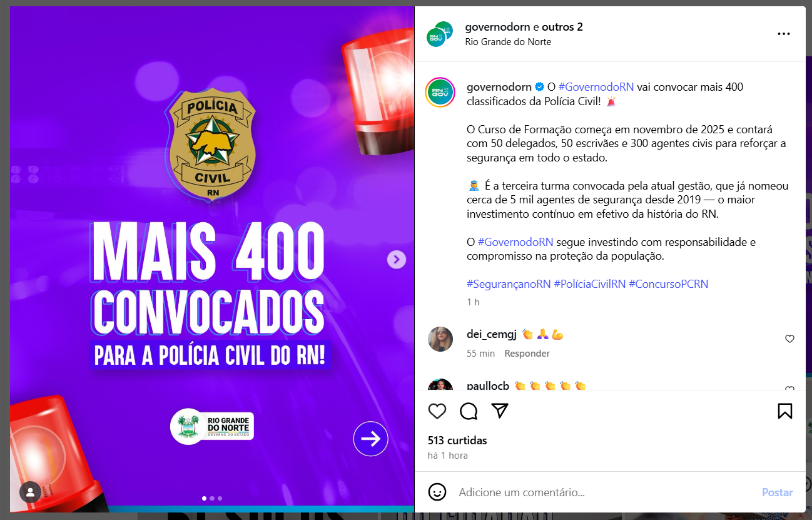The width and height of the screenshot is (812, 520).
Task: Like paullocb's comment heart
Action: click(789, 388)
